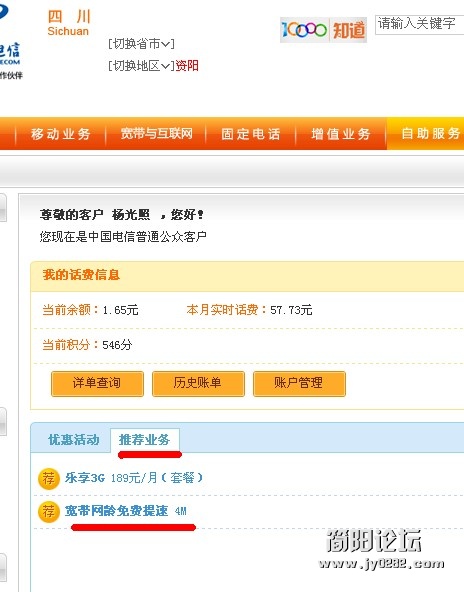The height and width of the screenshot is (592, 464).
Task: Click the 账户管理 button
Action: [299, 383]
